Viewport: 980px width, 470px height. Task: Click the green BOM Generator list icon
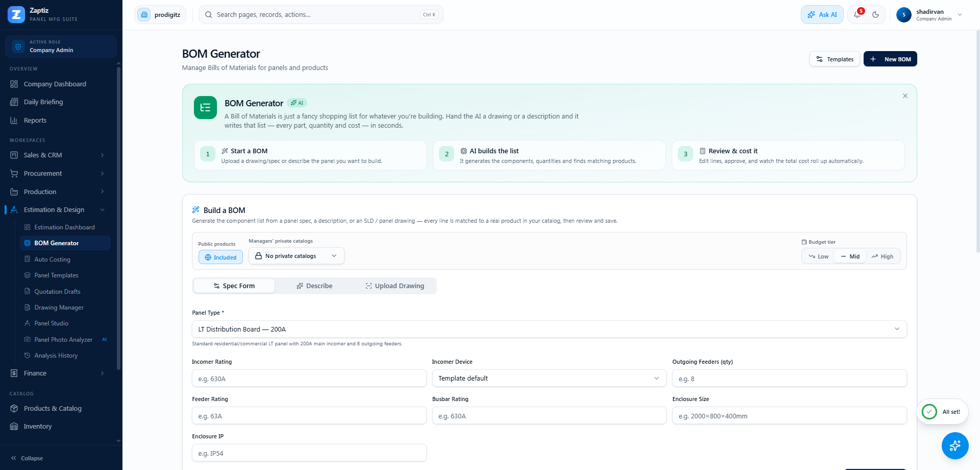pyautogui.click(x=205, y=107)
